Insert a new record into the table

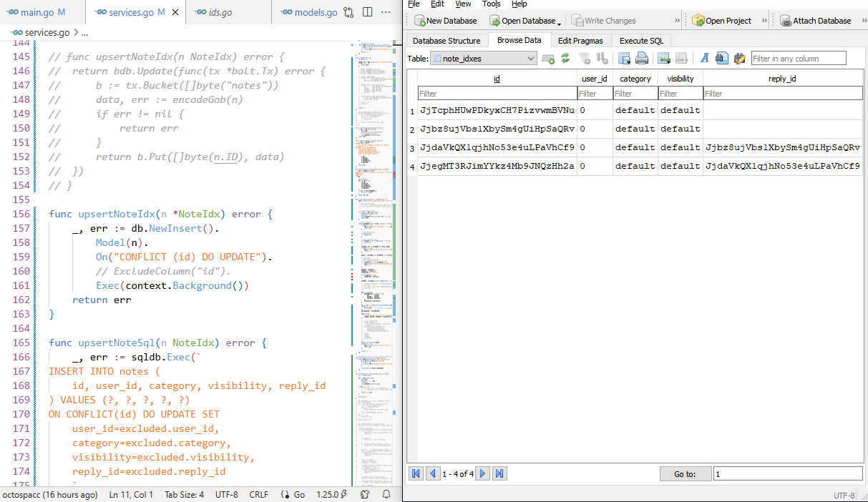coord(548,58)
